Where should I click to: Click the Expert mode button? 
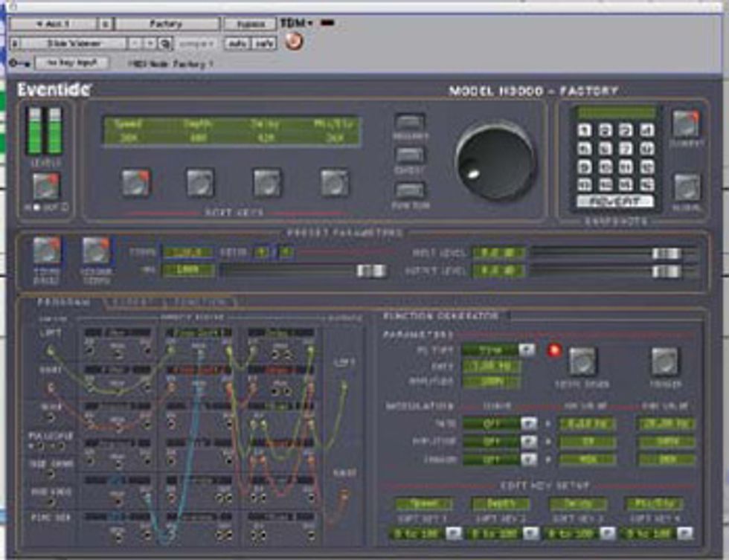[409, 155]
